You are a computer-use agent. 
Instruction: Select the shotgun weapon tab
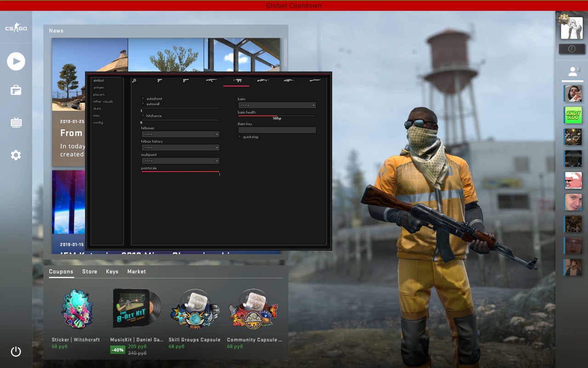click(315, 80)
